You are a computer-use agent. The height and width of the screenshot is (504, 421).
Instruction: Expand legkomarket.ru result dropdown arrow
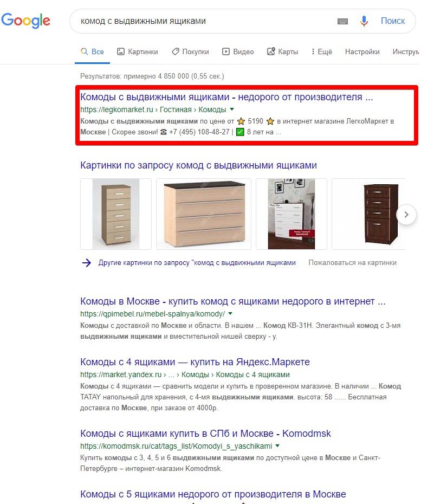pyautogui.click(x=232, y=109)
